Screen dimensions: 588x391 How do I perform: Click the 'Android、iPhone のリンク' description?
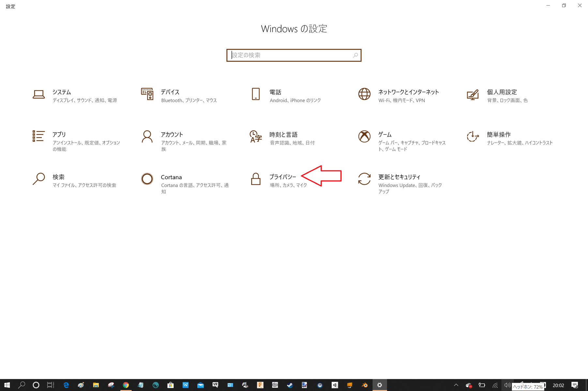(x=295, y=100)
